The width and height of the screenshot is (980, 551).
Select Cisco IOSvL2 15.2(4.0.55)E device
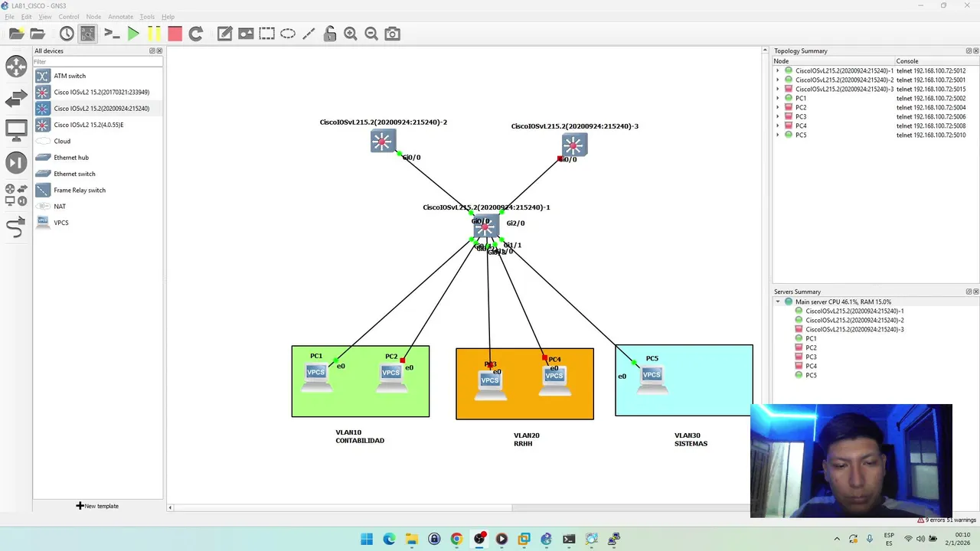[97, 125]
